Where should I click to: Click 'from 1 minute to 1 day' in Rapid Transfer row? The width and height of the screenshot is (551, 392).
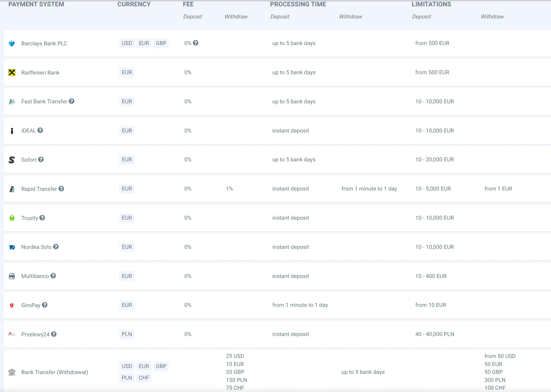click(x=369, y=189)
